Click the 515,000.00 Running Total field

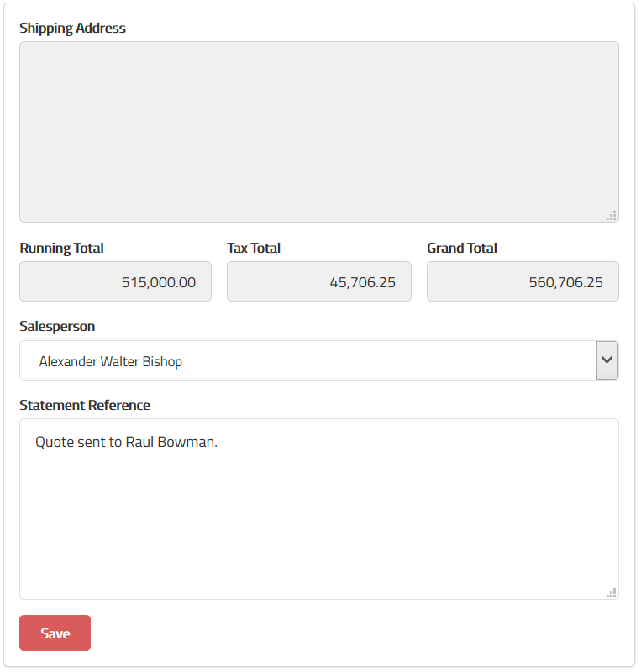pos(115,282)
